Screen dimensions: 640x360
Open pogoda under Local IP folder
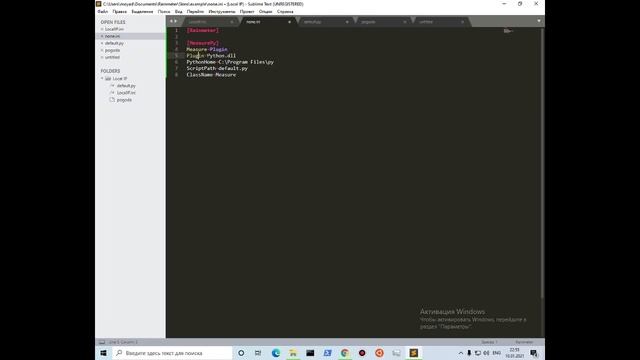pos(124,100)
